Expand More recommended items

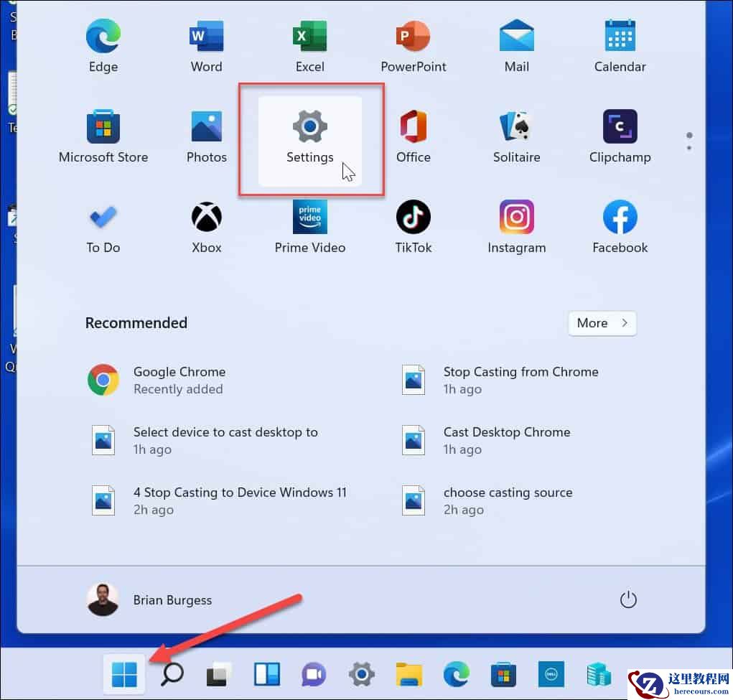click(602, 323)
